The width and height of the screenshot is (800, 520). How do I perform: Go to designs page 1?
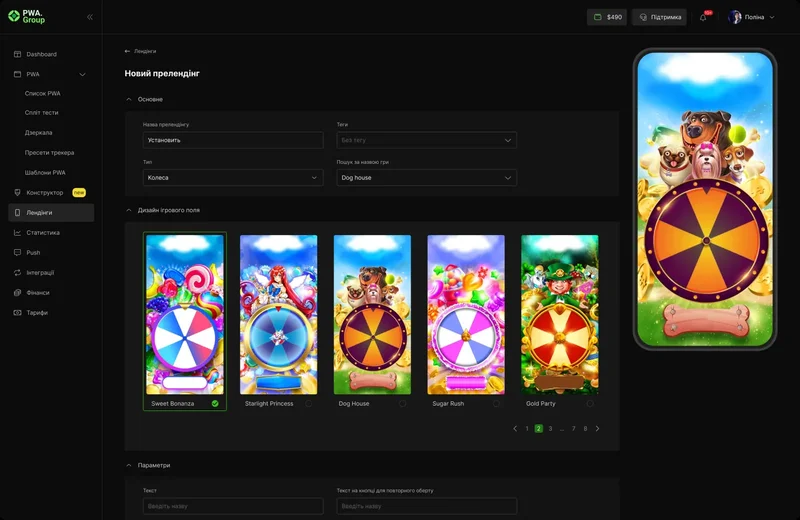click(x=527, y=429)
